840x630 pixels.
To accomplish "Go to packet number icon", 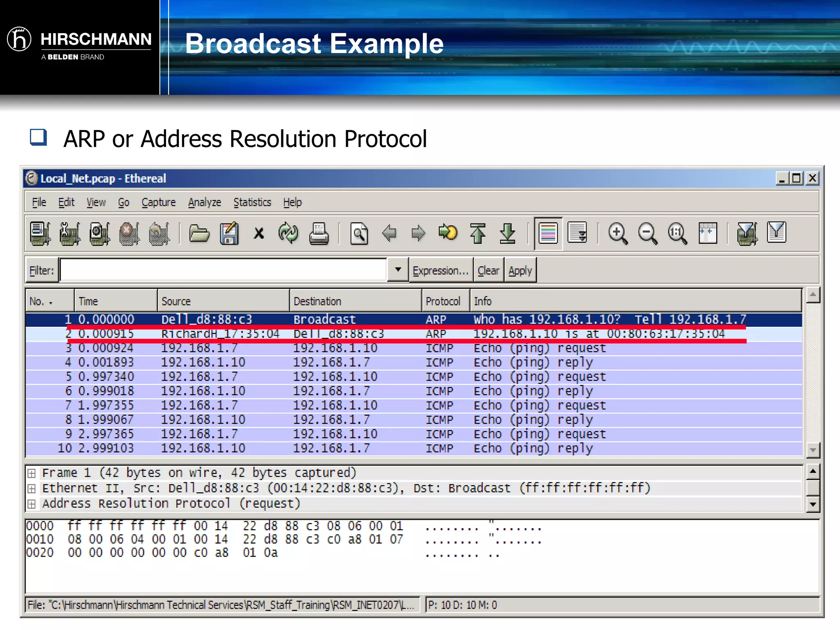I will (x=448, y=233).
